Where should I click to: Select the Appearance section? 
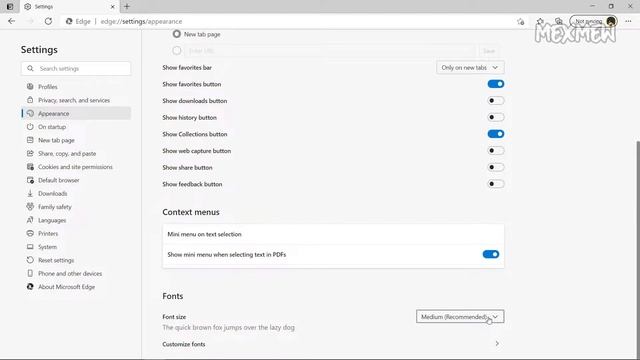(x=76, y=113)
